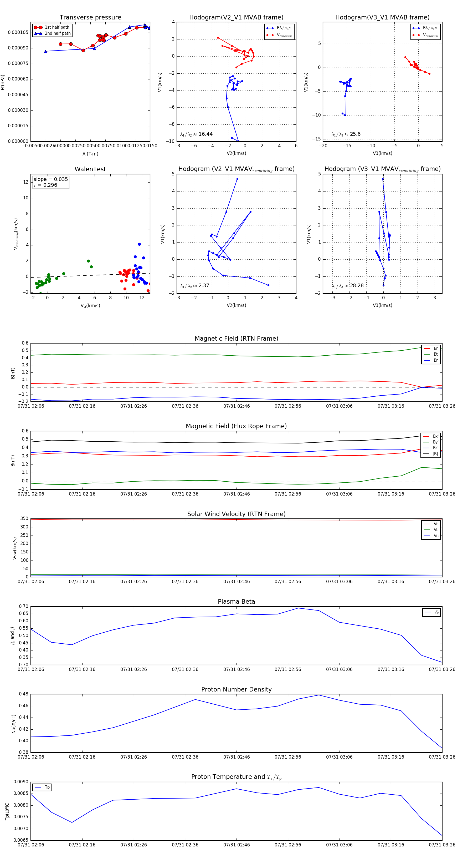Select the "2nd half path" legend entry

point(53,33)
